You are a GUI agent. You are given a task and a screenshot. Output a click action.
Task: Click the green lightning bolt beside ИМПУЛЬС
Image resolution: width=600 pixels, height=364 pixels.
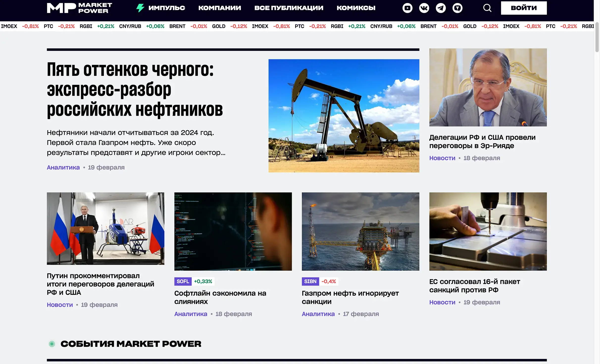click(140, 8)
